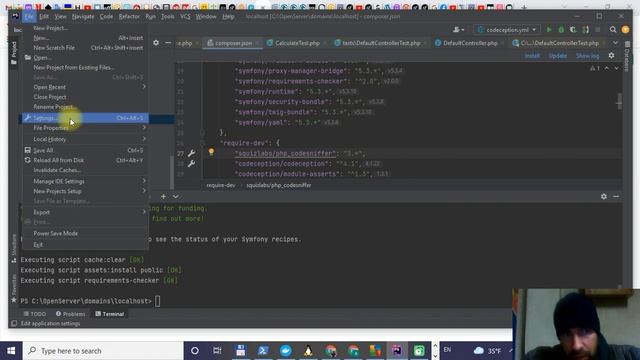Click the user account icon beside the run configuration
The height and width of the screenshot is (360, 640).
(x=458, y=30)
